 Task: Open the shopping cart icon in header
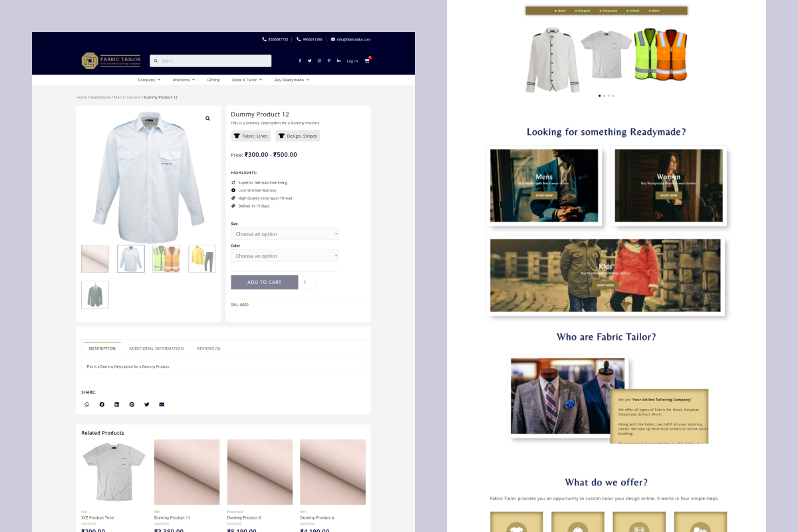coord(366,61)
